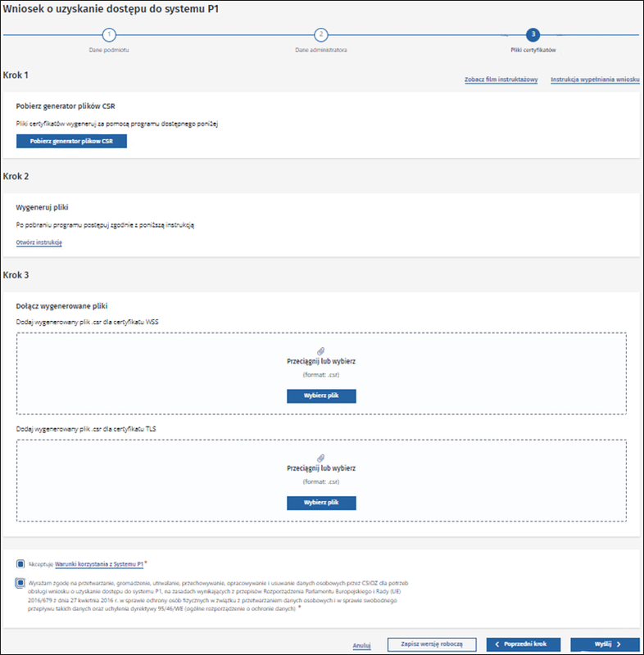Toggle the personal data processing consent checkbox
Image resolution: width=644 pixels, height=655 pixels.
click(x=20, y=583)
